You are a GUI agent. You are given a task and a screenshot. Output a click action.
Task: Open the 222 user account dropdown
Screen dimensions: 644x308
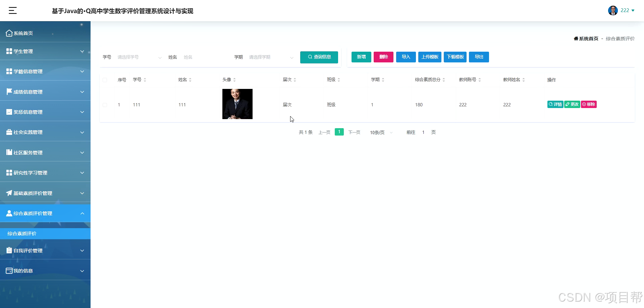coord(628,10)
